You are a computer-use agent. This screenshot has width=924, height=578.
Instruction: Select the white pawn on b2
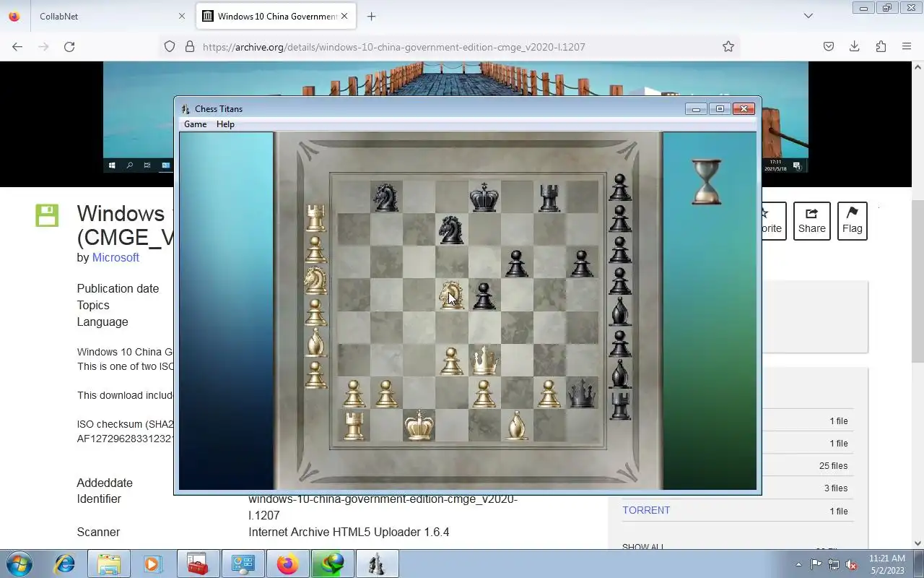click(386, 394)
